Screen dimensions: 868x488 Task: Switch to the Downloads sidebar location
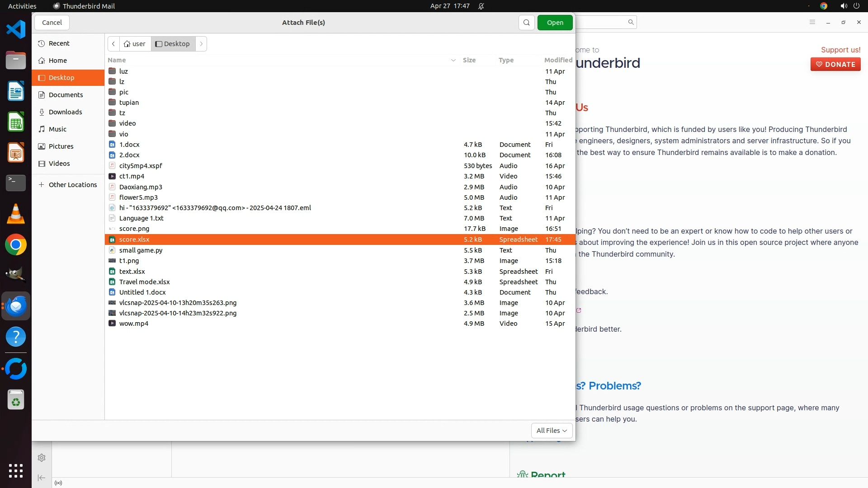click(65, 112)
